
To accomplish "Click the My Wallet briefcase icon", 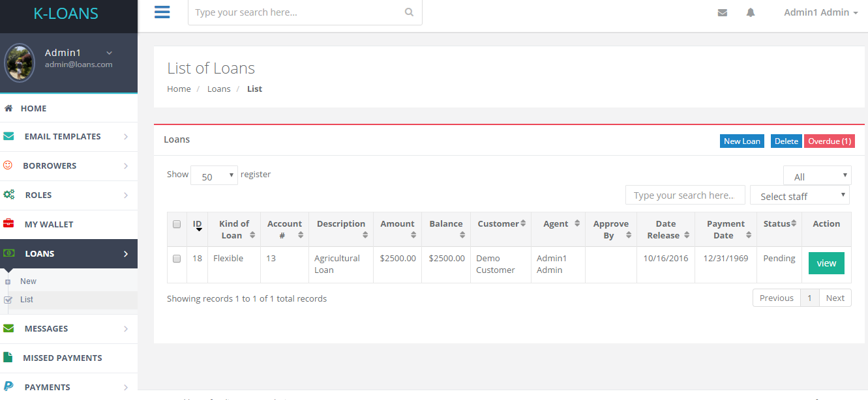I will tap(8, 224).
